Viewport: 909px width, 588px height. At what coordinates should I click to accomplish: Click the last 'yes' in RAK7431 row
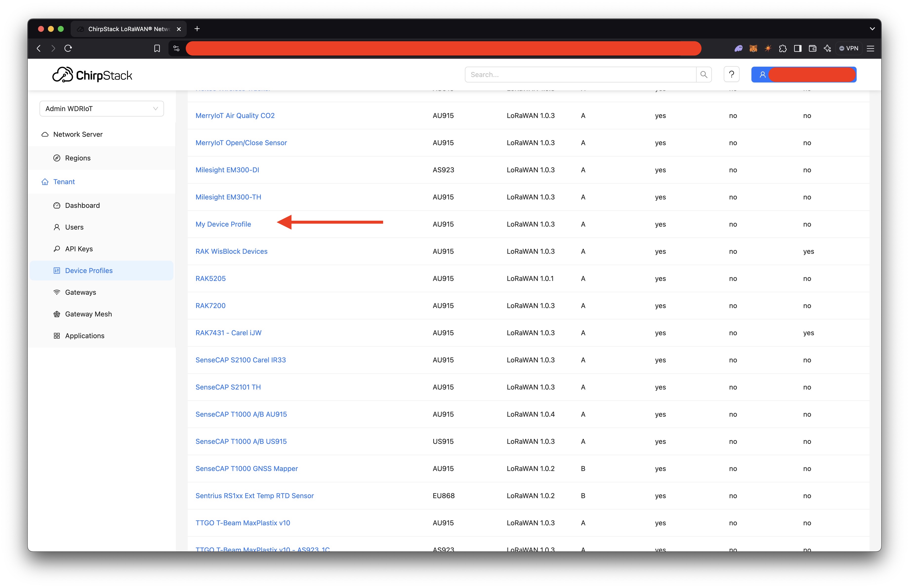click(808, 333)
